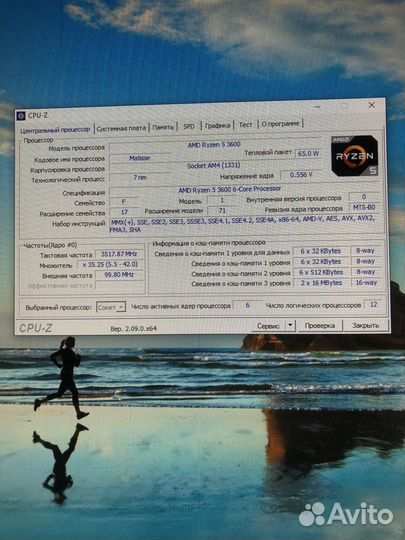Viewport: 405px width, 540px height.
Task: Click the 65.0 W thermal package value
Action: pos(308,153)
